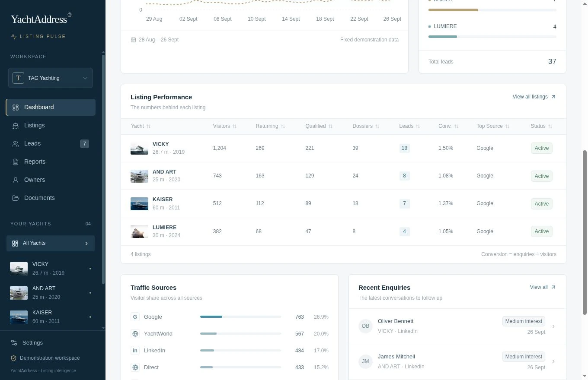Click the VICKY Active status badge

(x=542, y=148)
